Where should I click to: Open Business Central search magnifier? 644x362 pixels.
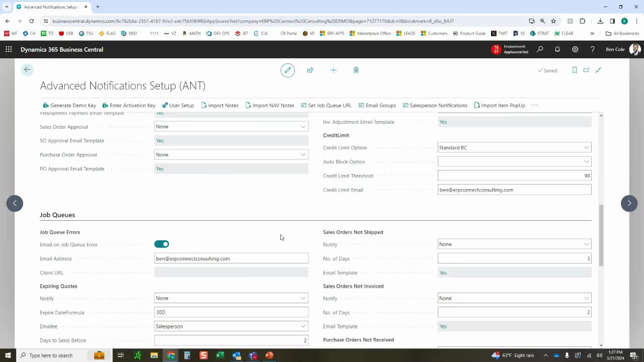[x=539, y=49]
